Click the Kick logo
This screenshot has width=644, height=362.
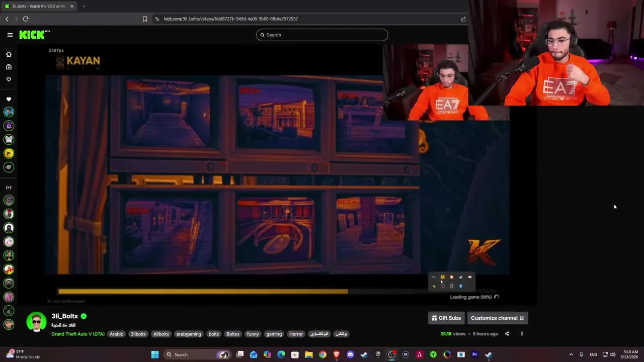34,35
